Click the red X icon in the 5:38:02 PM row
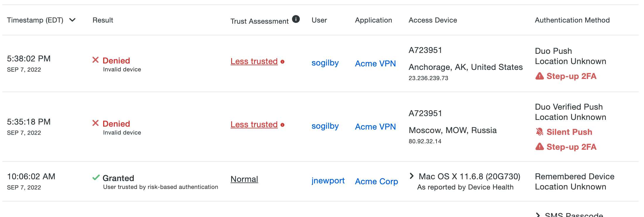 (x=96, y=60)
